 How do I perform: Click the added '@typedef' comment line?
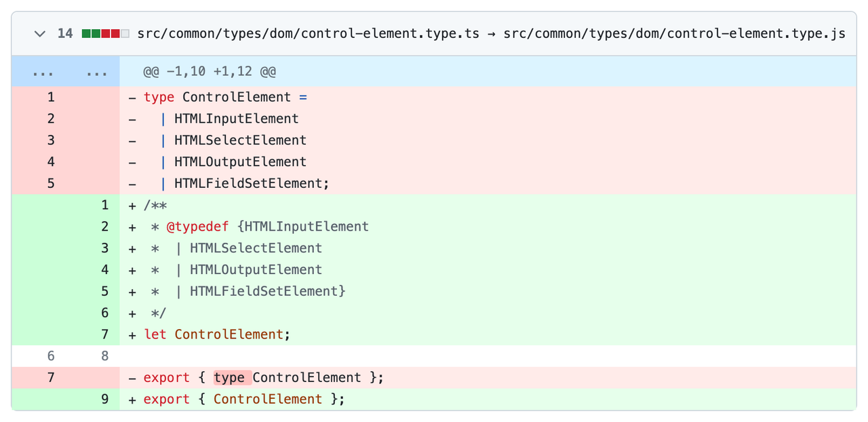267,227
